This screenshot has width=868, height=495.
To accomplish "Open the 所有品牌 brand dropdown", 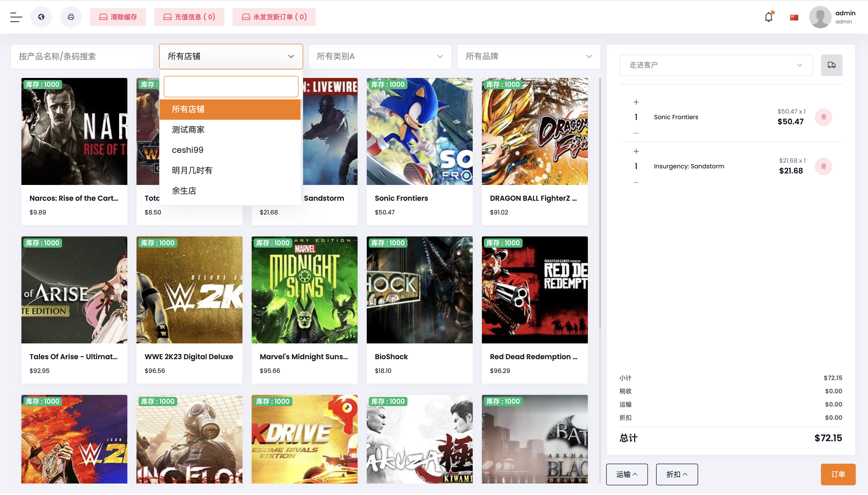I will [x=529, y=57].
